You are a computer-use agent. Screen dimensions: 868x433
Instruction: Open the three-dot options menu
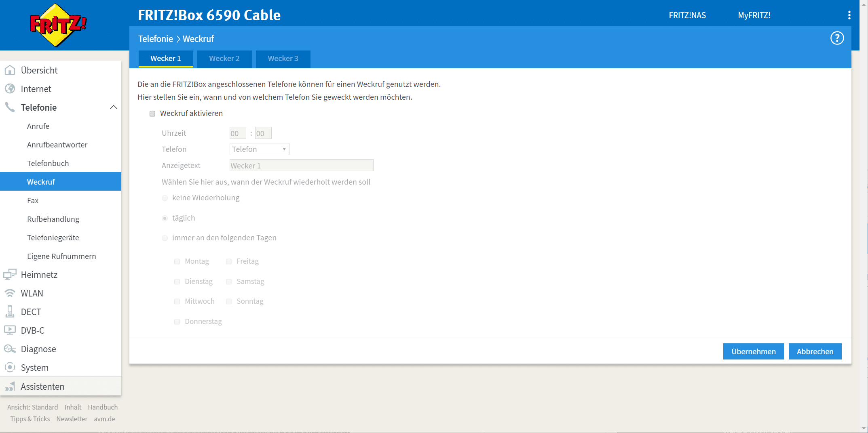point(849,15)
